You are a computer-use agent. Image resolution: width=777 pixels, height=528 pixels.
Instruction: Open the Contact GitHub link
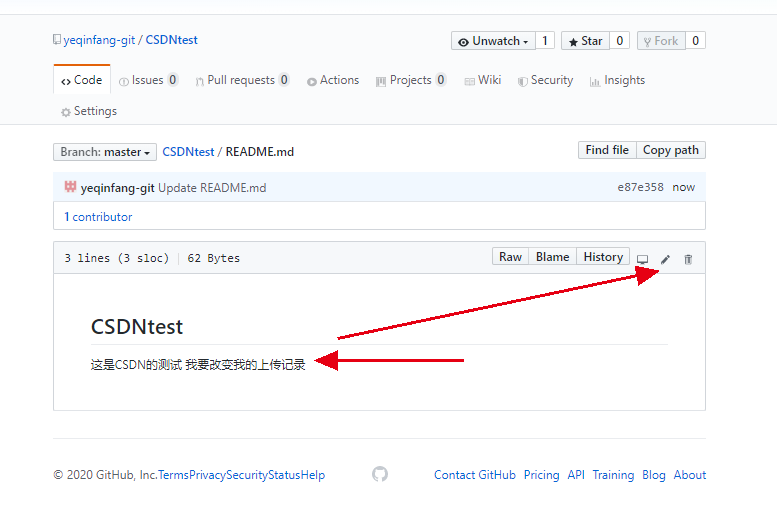coord(475,475)
